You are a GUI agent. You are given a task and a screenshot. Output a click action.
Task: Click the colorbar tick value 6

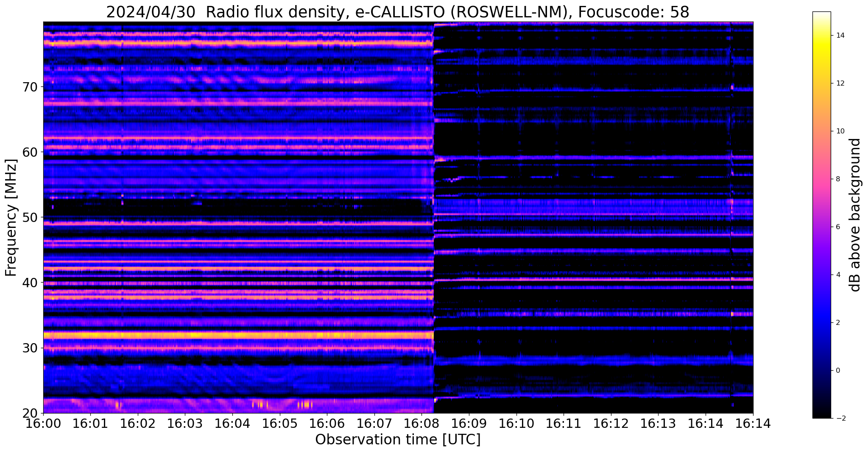[837, 227]
